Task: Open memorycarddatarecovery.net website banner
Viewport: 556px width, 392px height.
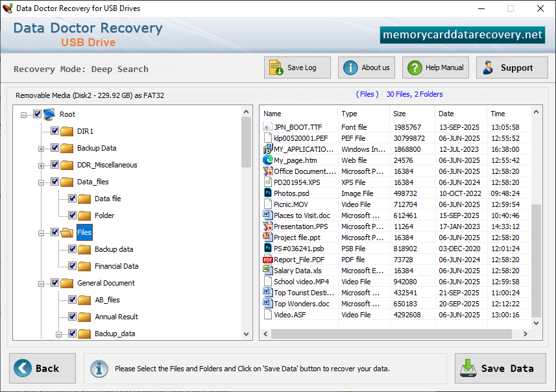Action: pyautogui.click(x=463, y=35)
